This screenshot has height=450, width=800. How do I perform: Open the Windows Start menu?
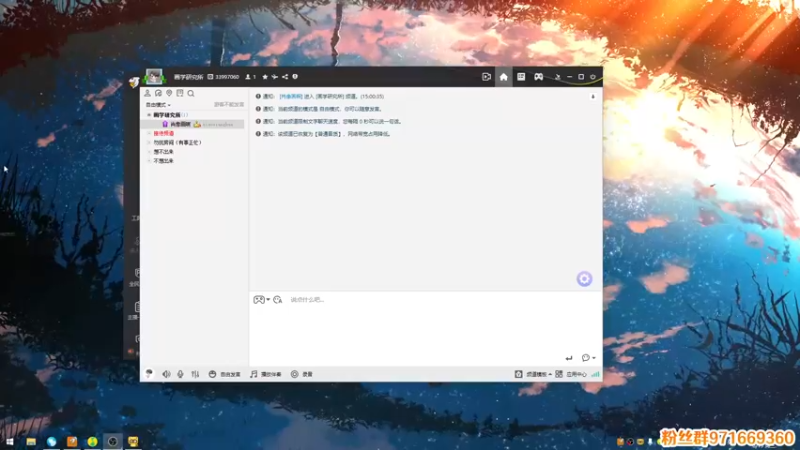(x=10, y=442)
